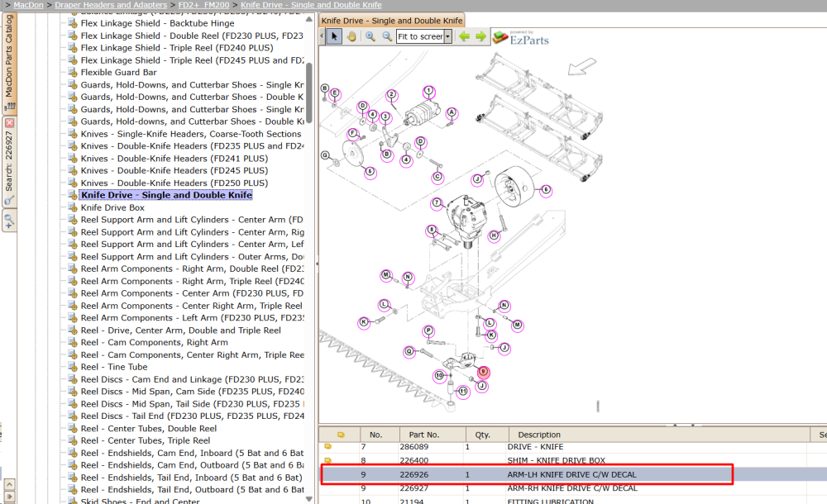Viewport: 827px width, 504px height.
Task: Click pink callout 9 on diagram
Action: pyautogui.click(x=483, y=372)
